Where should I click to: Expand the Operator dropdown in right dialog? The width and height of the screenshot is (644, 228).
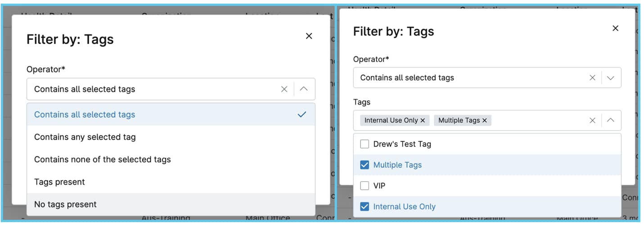(x=611, y=78)
